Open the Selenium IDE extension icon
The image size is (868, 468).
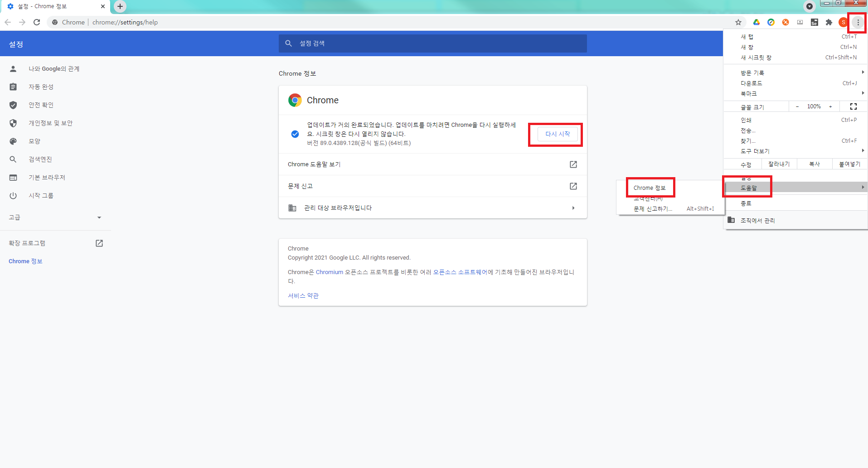click(x=815, y=22)
